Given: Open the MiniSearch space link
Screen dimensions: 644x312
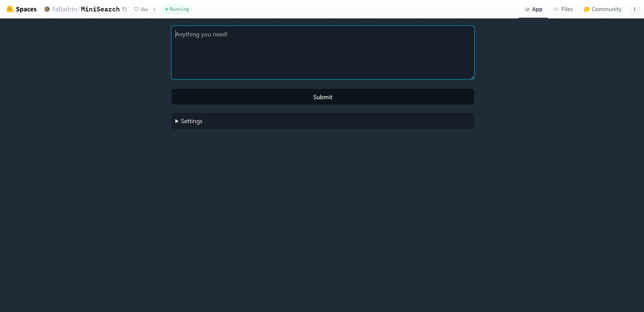Looking at the screenshot, I should click(x=100, y=9).
